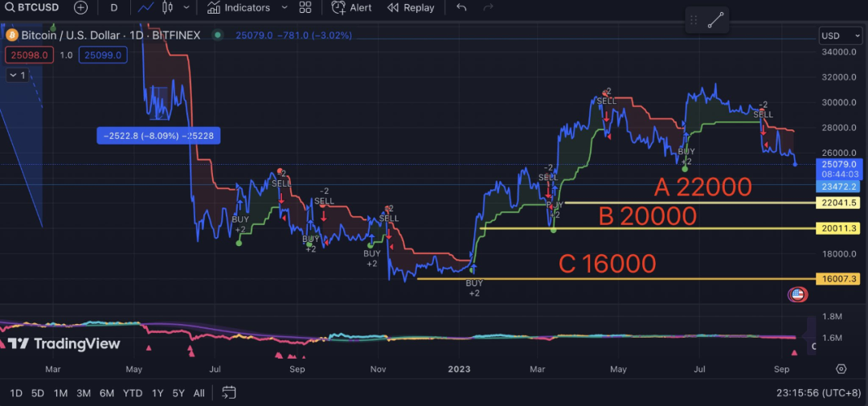Undo the last chart action

click(461, 8)
